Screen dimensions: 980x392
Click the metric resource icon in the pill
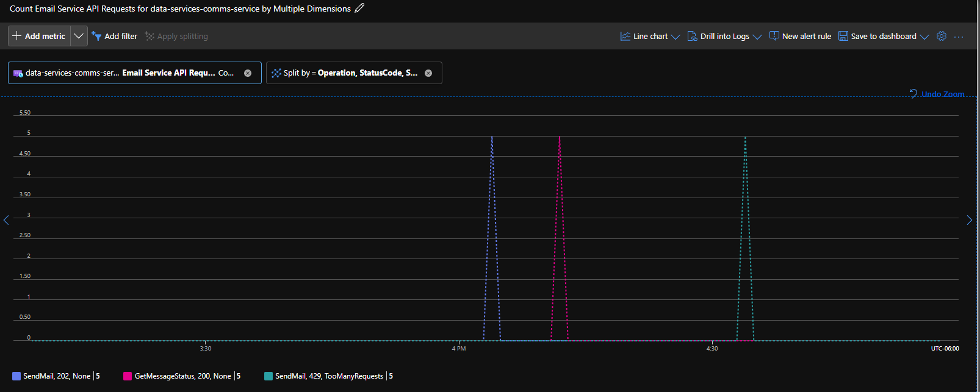18,73
